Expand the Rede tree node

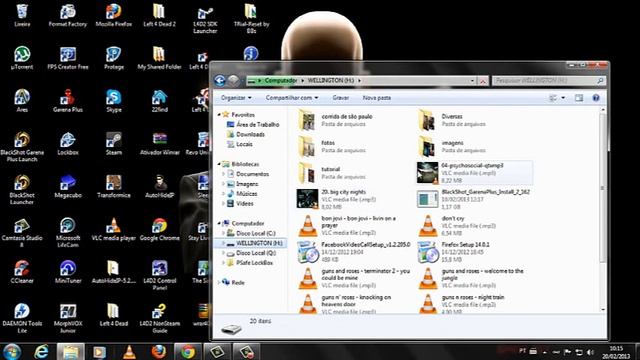point(219,282)
